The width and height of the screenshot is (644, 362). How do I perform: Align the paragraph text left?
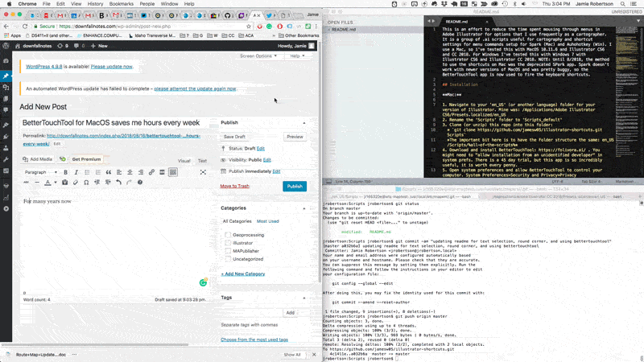(x=119, y=172)
